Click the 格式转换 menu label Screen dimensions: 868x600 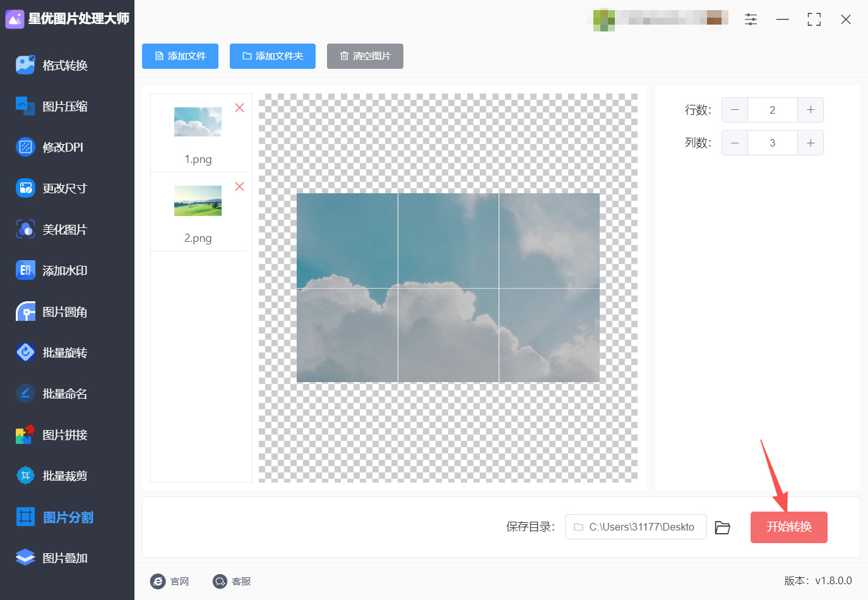point(65,65)
